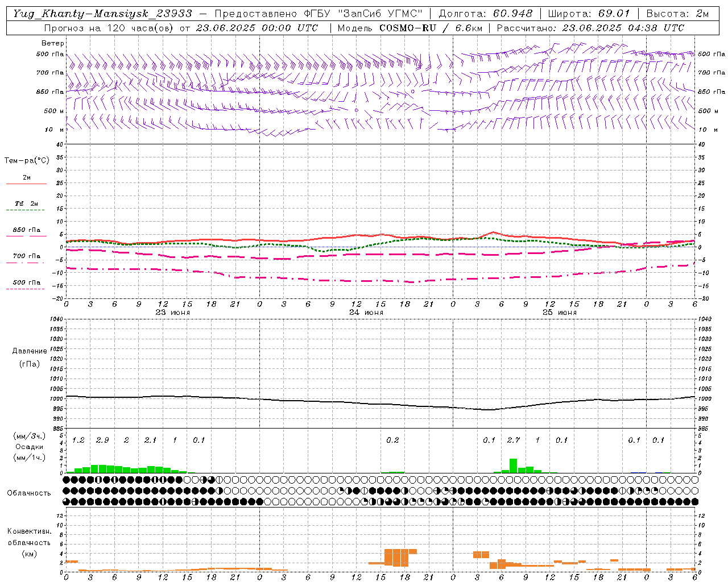Click the Рассчитано: 23.06.2025 04:38 UTC timestamp
728x582 pixels.
click(x=590, y=28)
